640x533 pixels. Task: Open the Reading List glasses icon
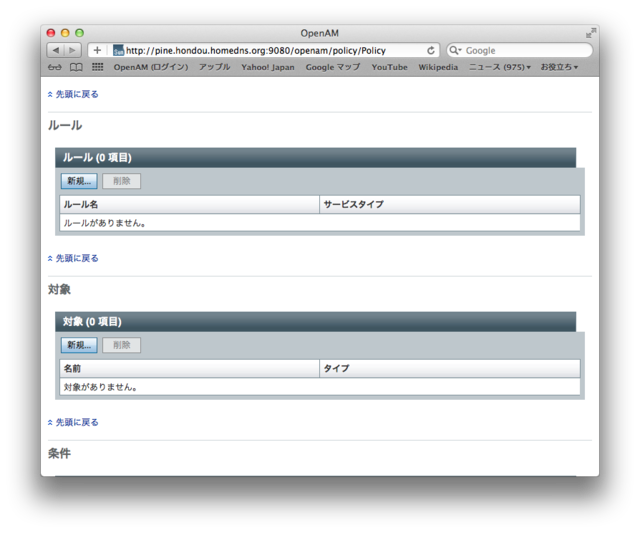(x=54, y=67)
